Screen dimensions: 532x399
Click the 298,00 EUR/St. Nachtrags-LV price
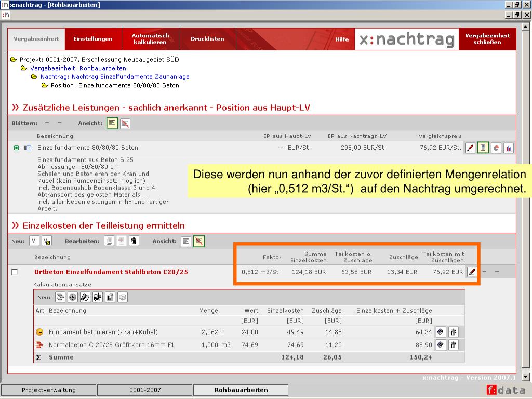click(363, 148)
